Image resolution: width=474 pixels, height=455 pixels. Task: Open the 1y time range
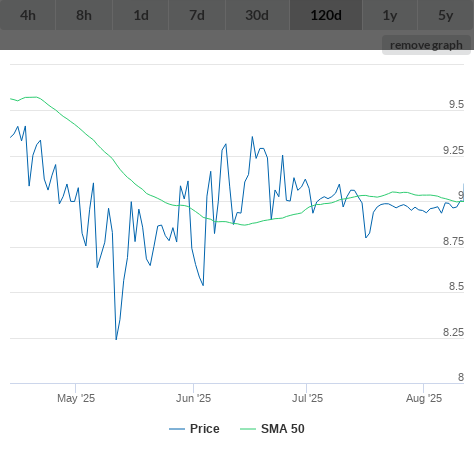[390, 15]
